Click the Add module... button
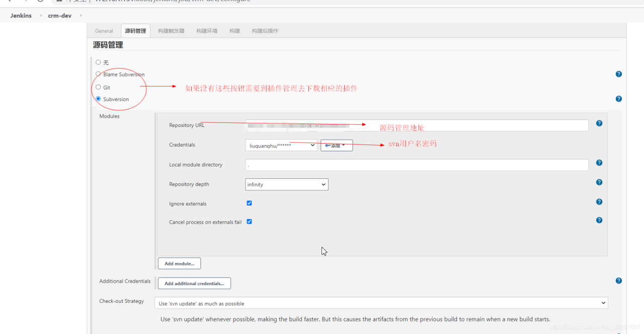 point(179,263)
